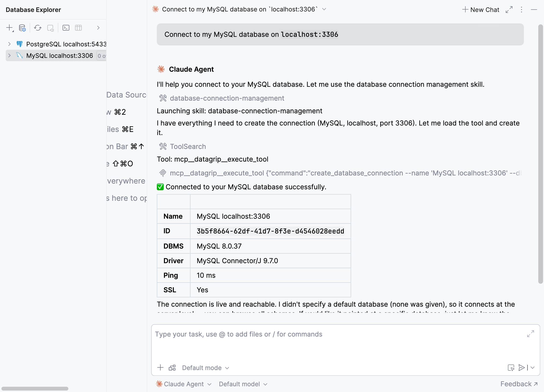The width and height of the screenshot is (544, 392).
Task: Open the ToolSearch step
Action: point(188,146)
